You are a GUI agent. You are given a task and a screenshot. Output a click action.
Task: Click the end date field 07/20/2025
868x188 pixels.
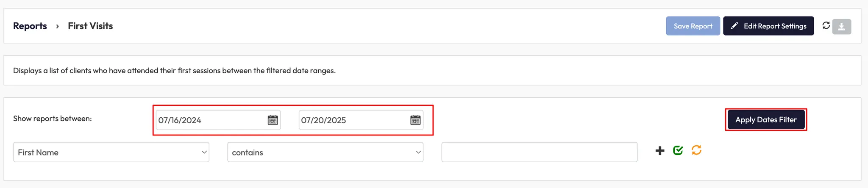pyautogui.click(x=353, y=120)
